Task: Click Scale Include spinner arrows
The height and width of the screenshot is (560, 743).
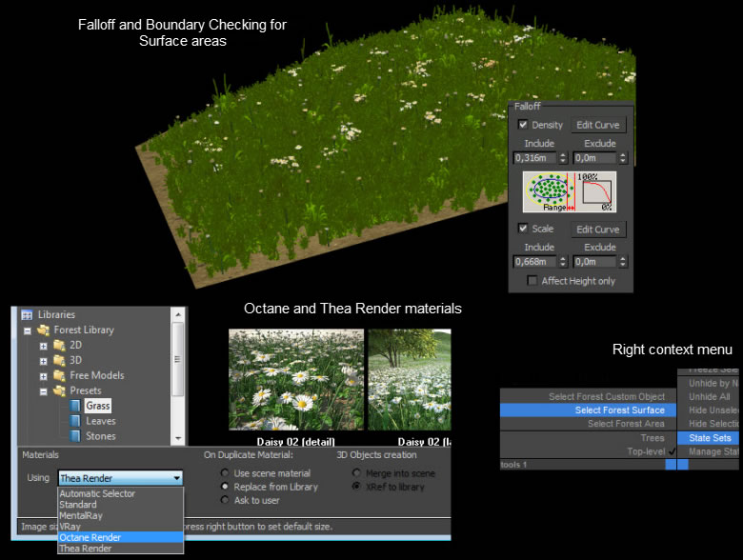Action: (x=563, y=262)
